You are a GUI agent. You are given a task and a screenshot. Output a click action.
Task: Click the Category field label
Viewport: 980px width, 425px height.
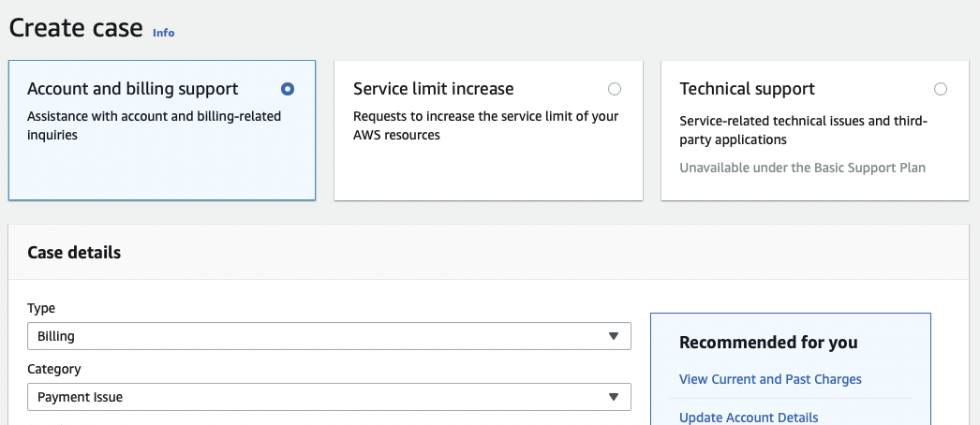click(54, 369)
